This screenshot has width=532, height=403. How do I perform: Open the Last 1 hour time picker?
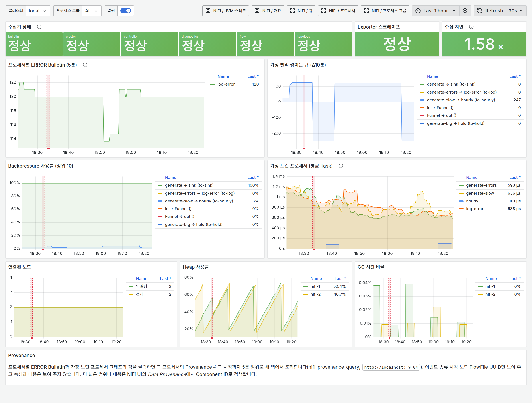pos(436,11)
